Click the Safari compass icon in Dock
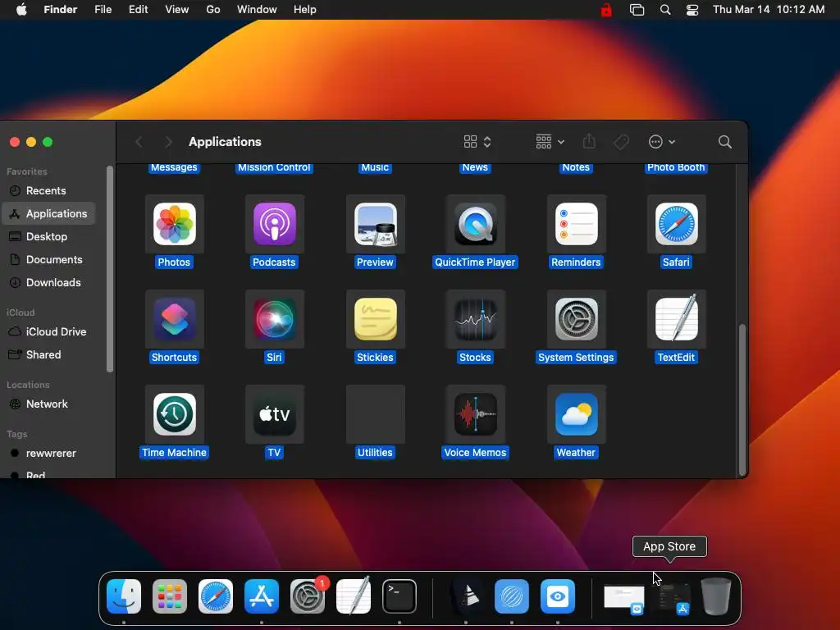The image size is (840, 630). [216, 596]
